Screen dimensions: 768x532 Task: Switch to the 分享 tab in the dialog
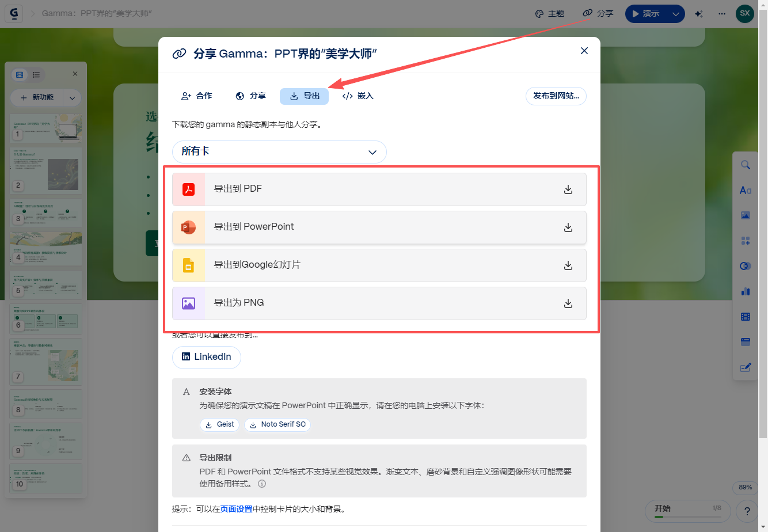[x=251, y=96]
